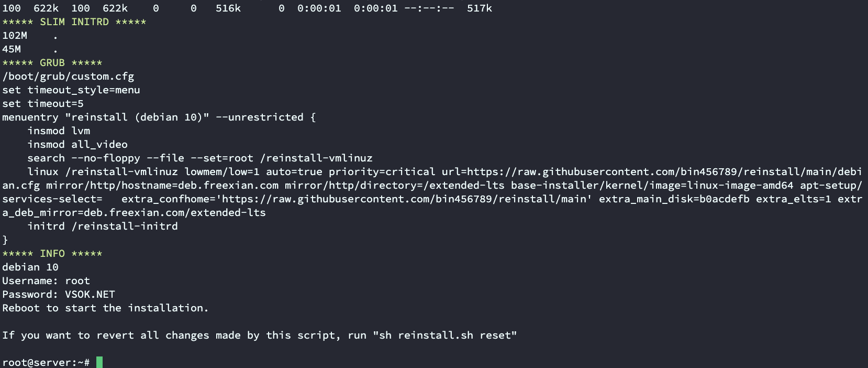Click the root@server shell prompt
Image resolution: width=868 pixels, height=368 pixels.
(x=46, y=363)
